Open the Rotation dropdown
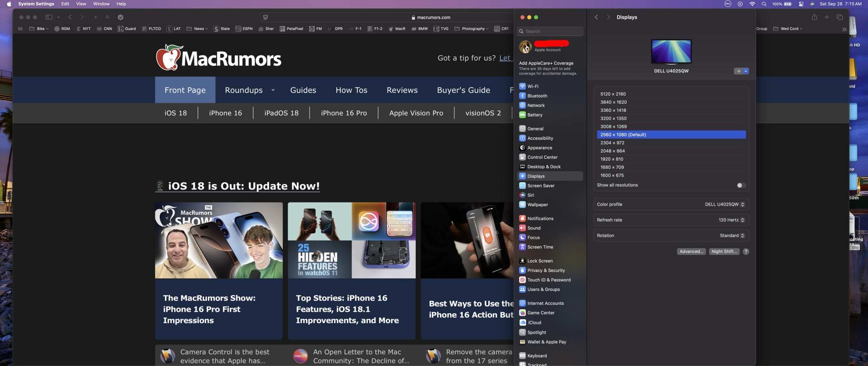The height and width of the screenshot is (366, 868). pos(732,235)
